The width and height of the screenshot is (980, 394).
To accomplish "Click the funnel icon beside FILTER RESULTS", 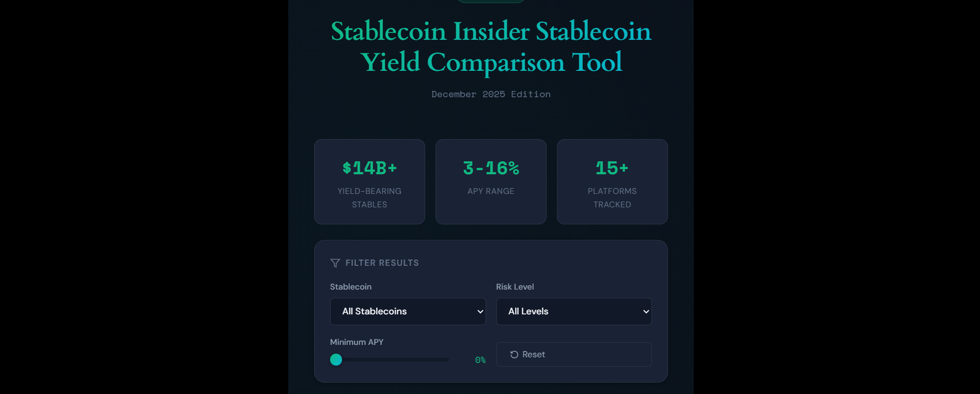I will (335, 263).
